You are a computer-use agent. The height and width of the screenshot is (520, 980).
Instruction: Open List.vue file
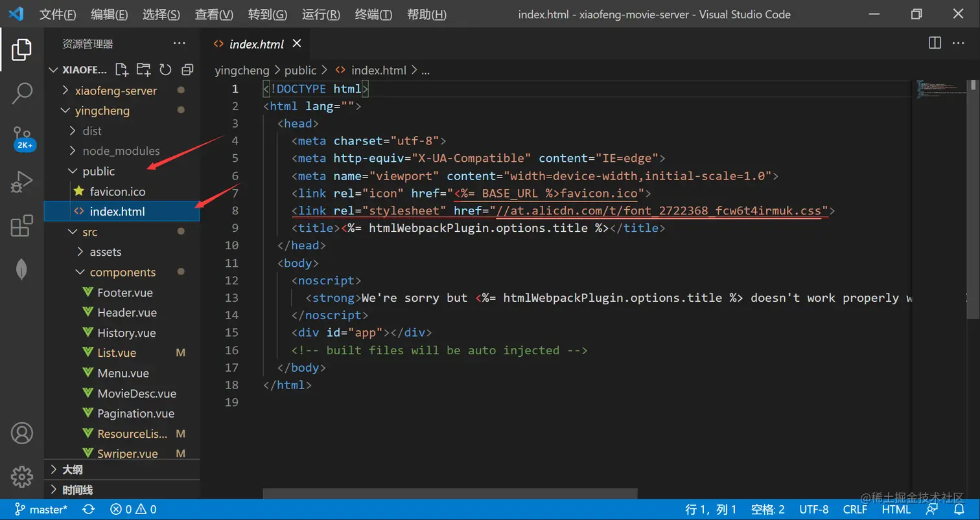[117, 353]
